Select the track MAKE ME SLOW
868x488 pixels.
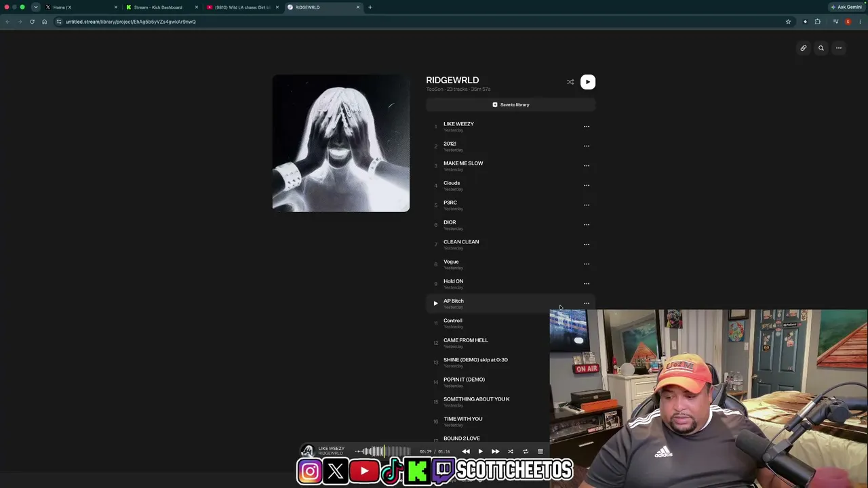pyautogui.click(x=511, y=165)
